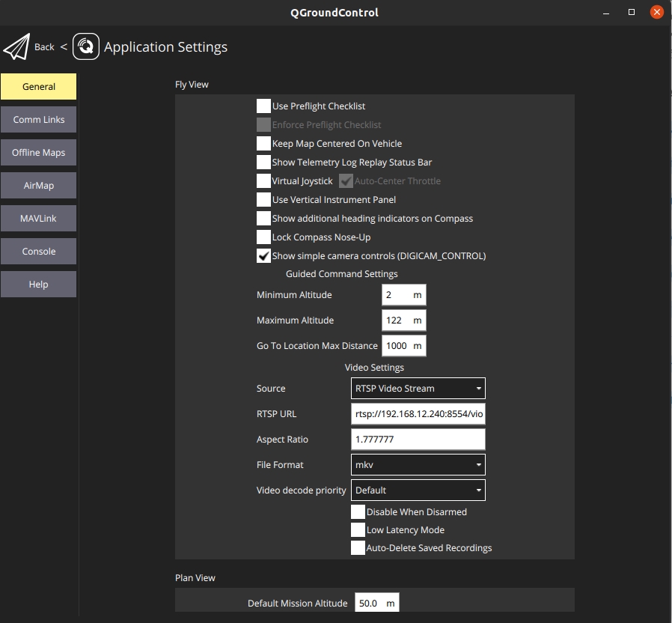The width and height of the screenshot is (672, 623).
Task: Enable Use Preflight Checklist checkbox
Action: click(x=263, y=106)
